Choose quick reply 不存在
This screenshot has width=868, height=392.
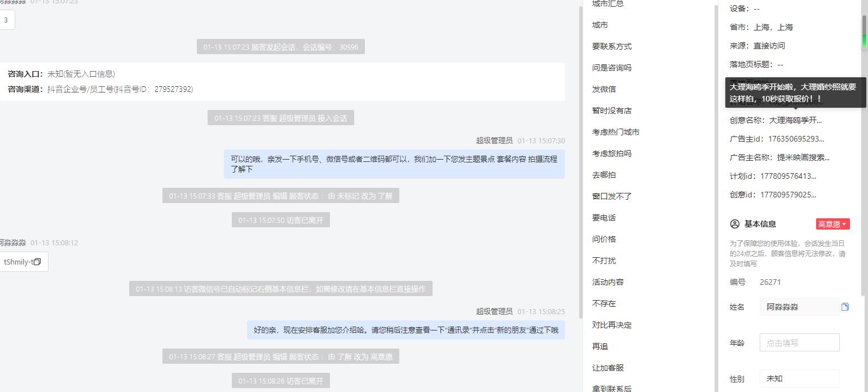(x=604, y=303)
